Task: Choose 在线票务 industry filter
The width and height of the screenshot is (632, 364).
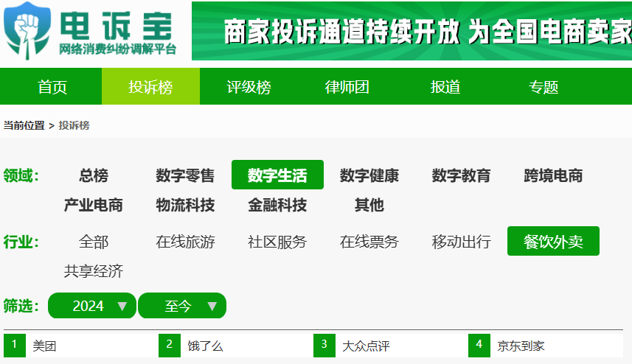Action: [x=369, y=242]
